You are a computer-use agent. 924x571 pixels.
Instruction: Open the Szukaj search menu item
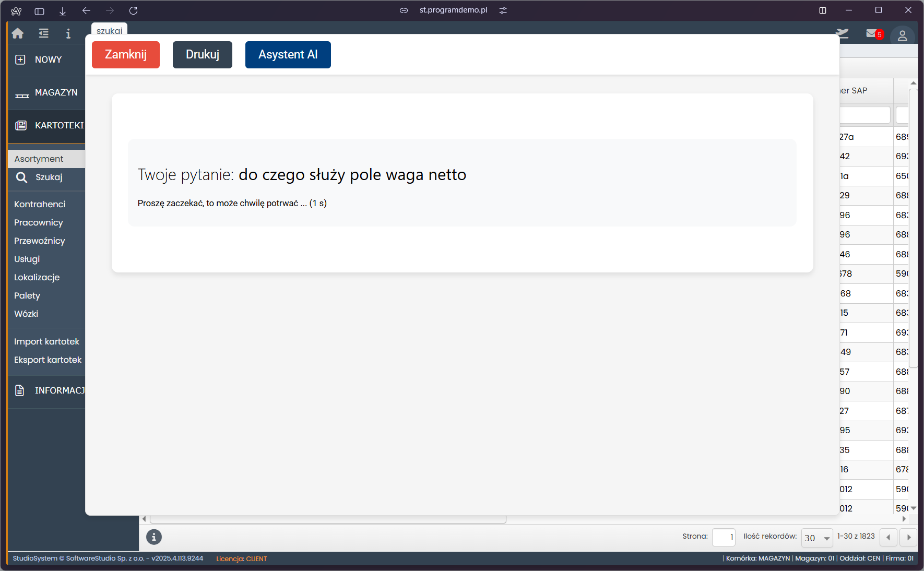coord(48,177)
